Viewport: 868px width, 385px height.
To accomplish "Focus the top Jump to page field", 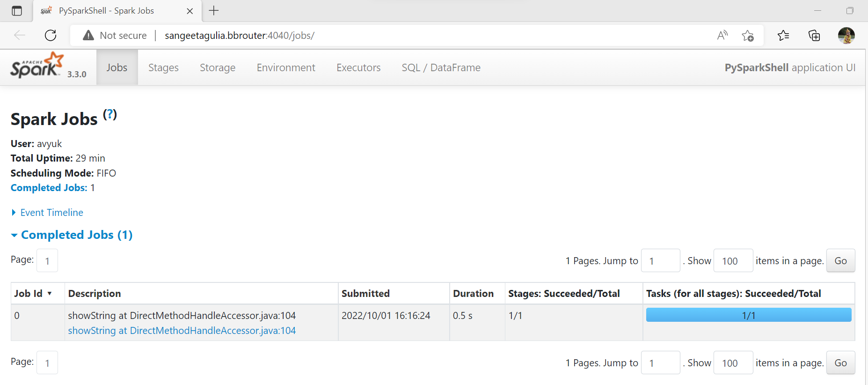I will tap(660, 260).
